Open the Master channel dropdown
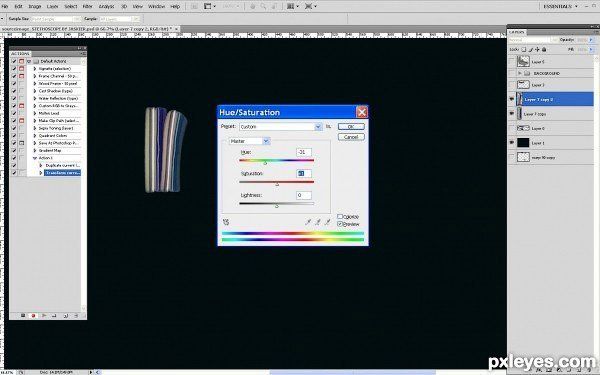 click(x=249, y=141)
